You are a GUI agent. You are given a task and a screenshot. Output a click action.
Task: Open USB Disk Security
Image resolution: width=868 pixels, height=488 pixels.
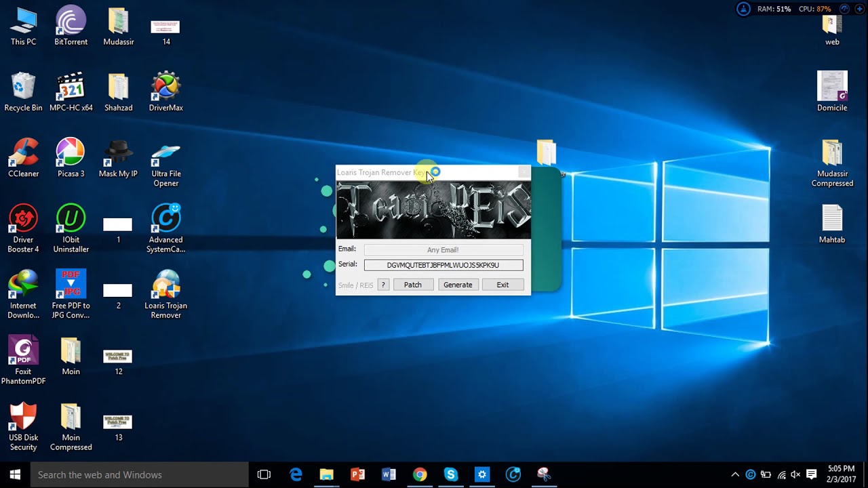[23, 426]
